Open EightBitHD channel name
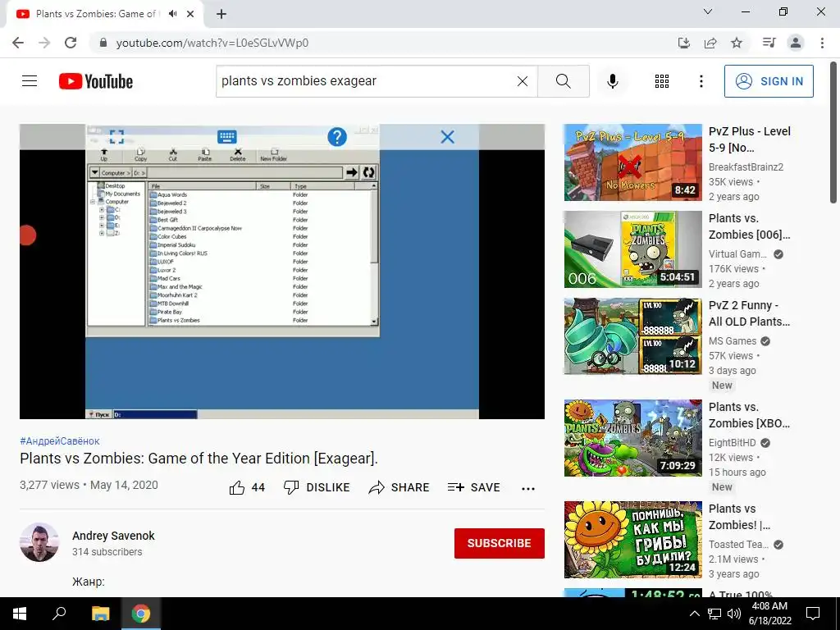The width and height of the screenshot is (840, 630). (x=732, y=442)
